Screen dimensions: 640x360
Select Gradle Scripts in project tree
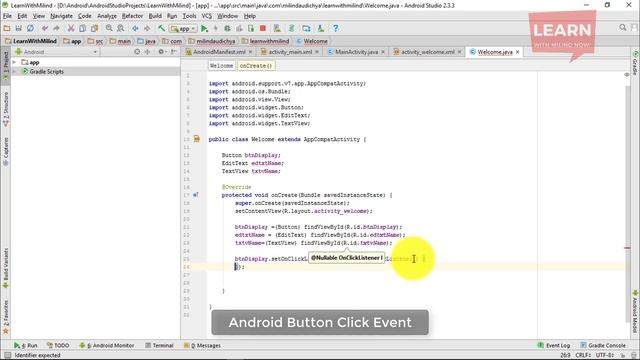47,71
